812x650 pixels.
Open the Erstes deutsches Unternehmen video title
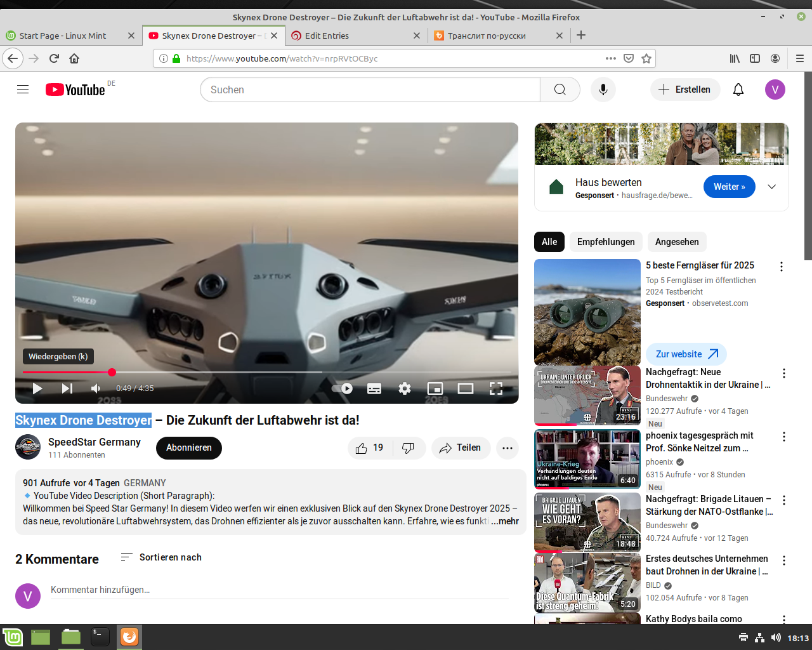[x=707, y=565]
